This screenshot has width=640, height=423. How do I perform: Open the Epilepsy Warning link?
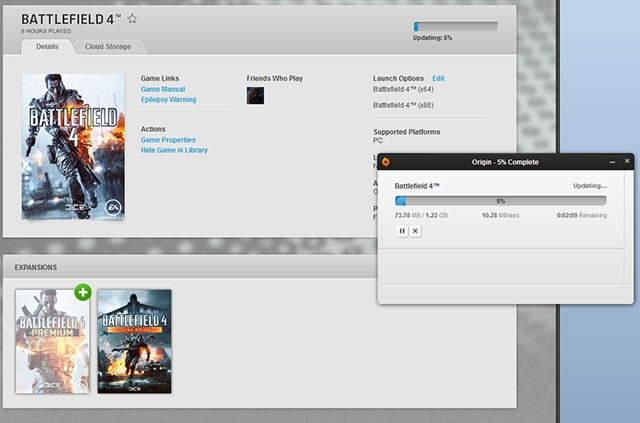tap(169, 99)
